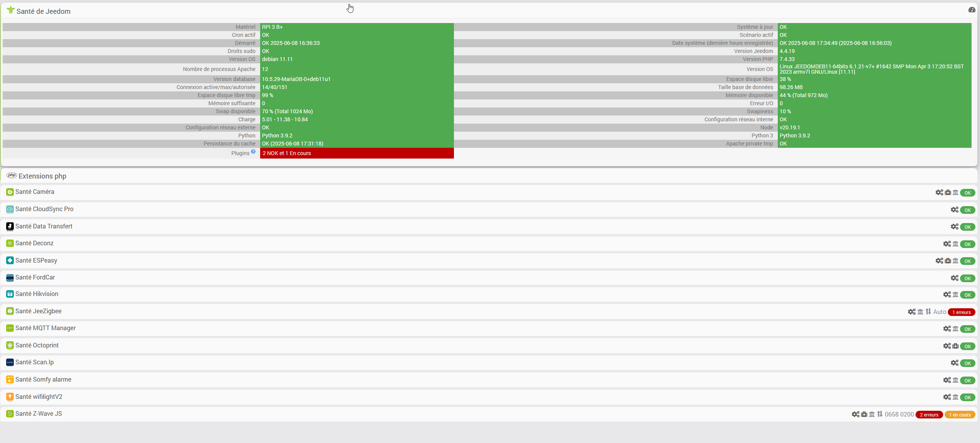
Task: Click the medkit icon in Santé Caméra row
Action: coord(948,192)
